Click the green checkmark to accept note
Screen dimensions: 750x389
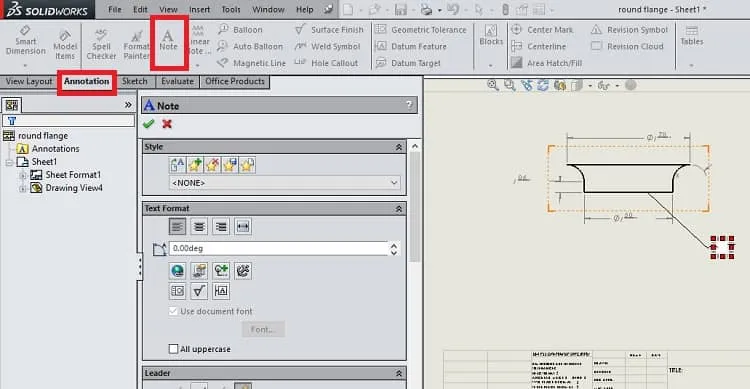(x=149, y=124)
